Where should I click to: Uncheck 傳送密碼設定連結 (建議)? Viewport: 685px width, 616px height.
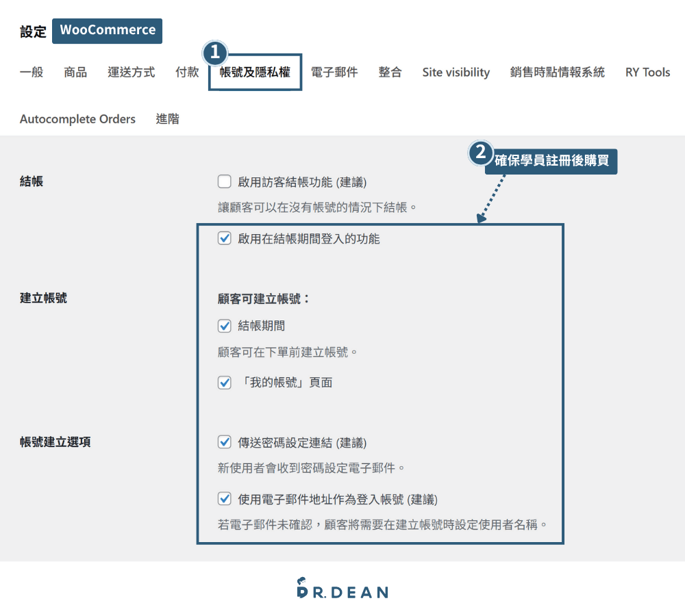click(224, 441)
